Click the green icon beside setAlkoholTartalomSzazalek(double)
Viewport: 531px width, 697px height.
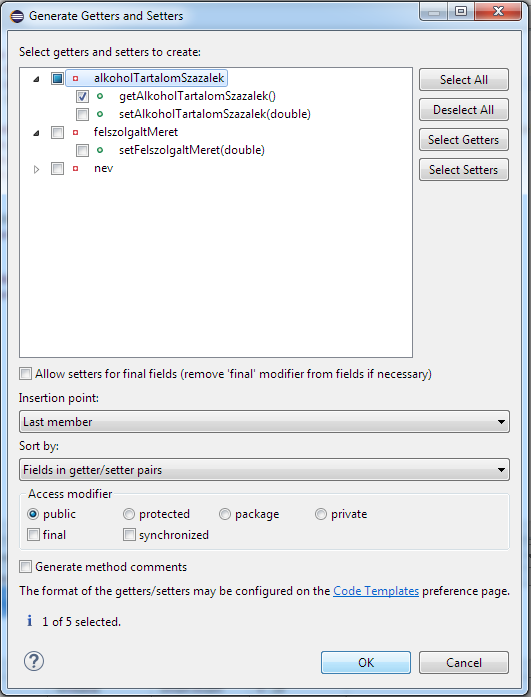100,114
